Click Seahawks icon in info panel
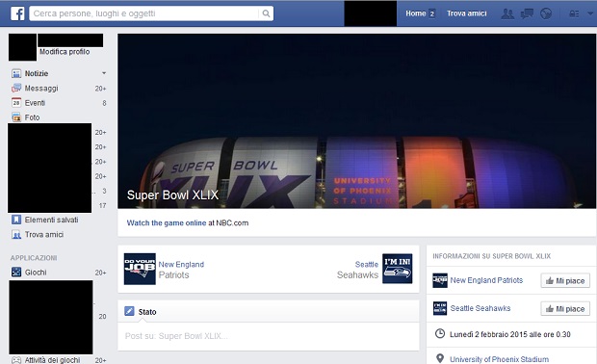The width and height of the screenshot is (597, 364). pyautogui.click(x=440, y=308)
